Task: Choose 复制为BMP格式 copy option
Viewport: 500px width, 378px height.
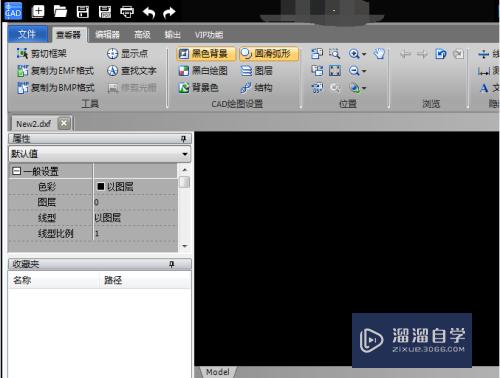Action: (56, 88)
